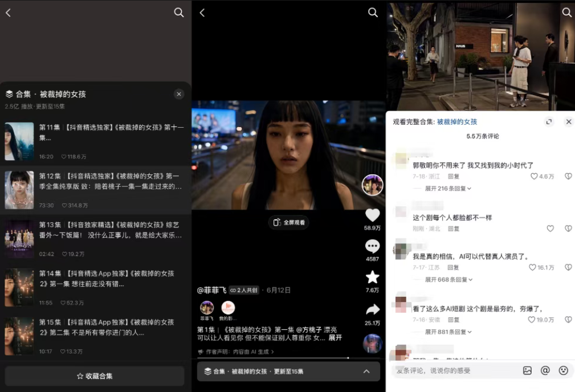Image resolution: width=575 pixels, height=392 pixels.
Task: Click like count 118.6万 on episode 11
Action: tap(74, 157)
